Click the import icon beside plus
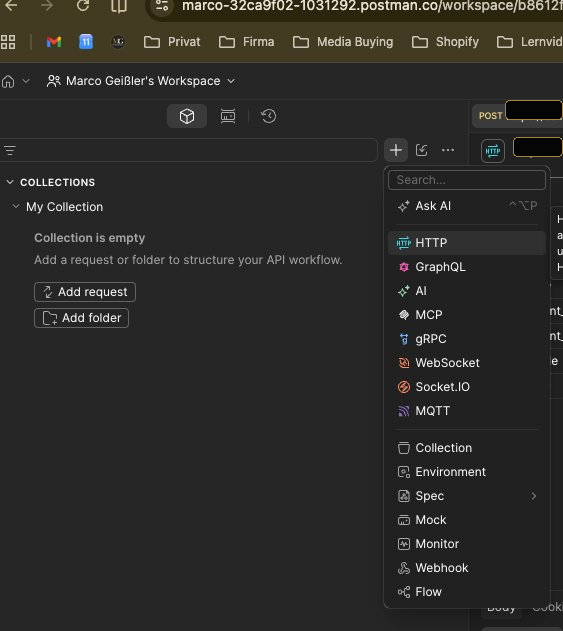563x631 pixels. pos(422,151)
